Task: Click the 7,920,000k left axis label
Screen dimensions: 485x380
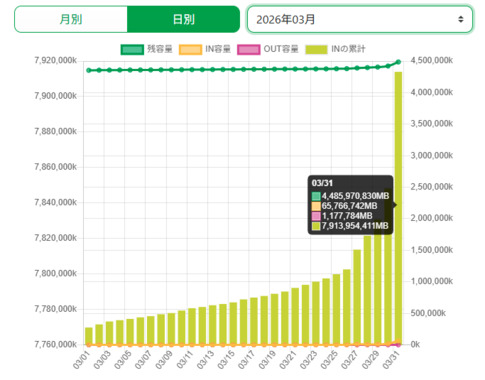Action: tap(55, 60)
